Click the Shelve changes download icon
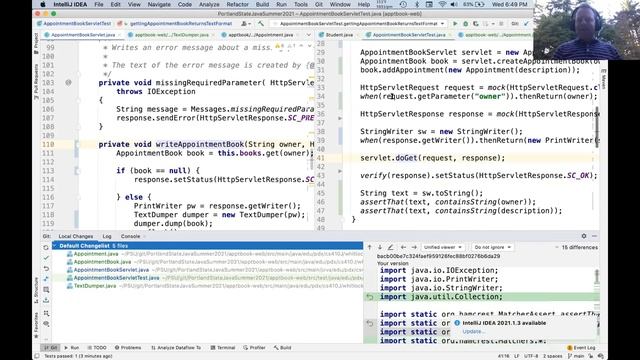Screen dimensions: 640x360 pyautogui.click(x=46, y=300)
